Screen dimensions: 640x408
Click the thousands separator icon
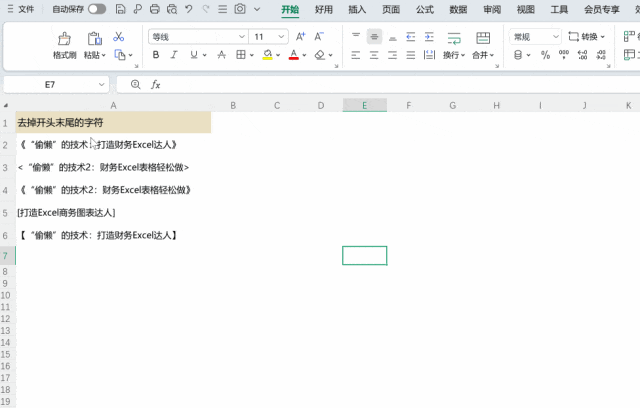click(564, 55)
